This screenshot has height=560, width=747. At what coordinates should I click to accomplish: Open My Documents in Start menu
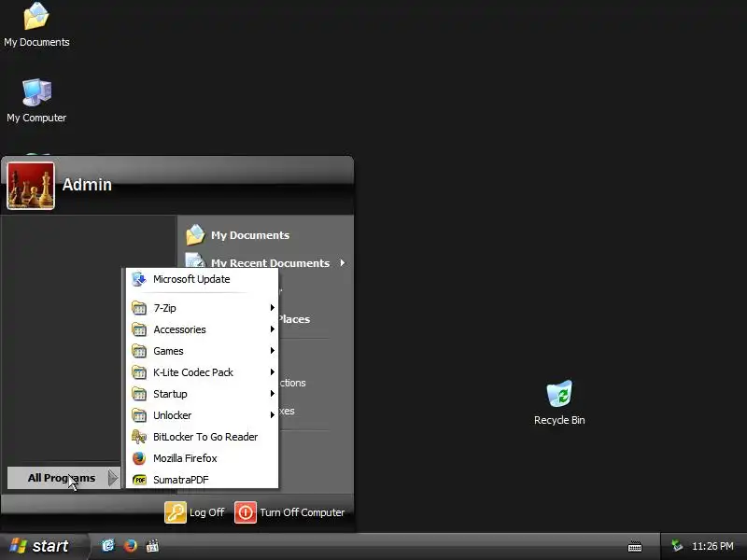pos(249,235)
